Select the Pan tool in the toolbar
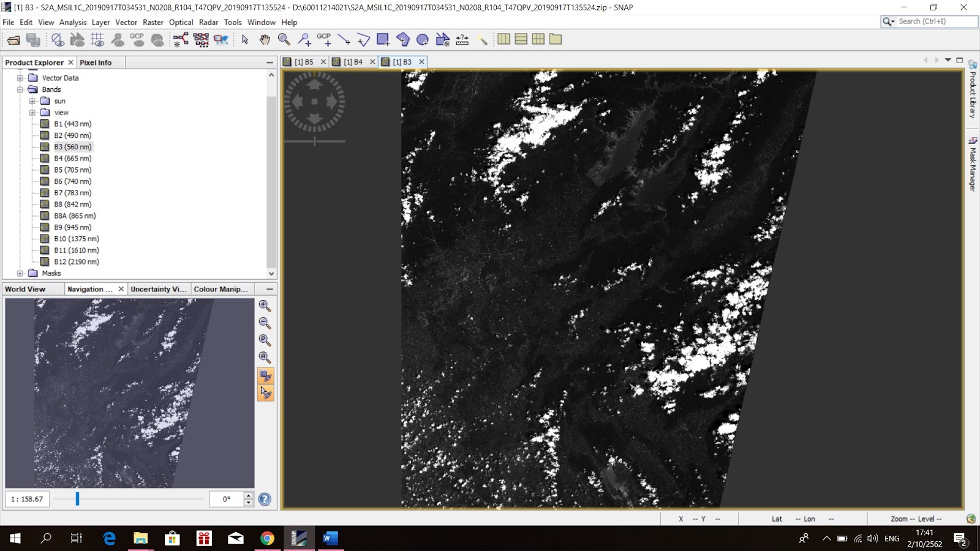Image resolution: width=980 pixels, height=551 pixels. [x=265, y=40]
